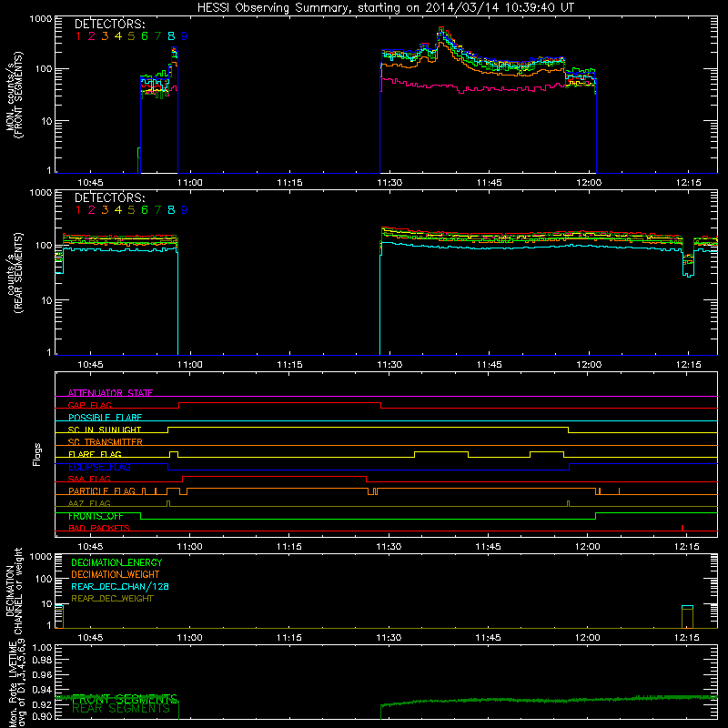Viewport: 728px width, 728px height.
Task: Click detector 4 in front segments legend
Action: (118, 36)
